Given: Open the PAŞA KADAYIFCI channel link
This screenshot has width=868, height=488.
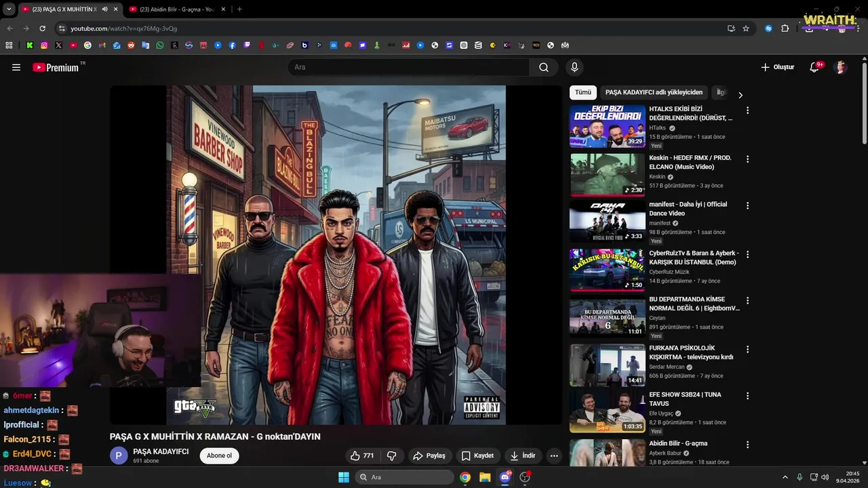Looking at the screenshot, I should click(161, 451).
